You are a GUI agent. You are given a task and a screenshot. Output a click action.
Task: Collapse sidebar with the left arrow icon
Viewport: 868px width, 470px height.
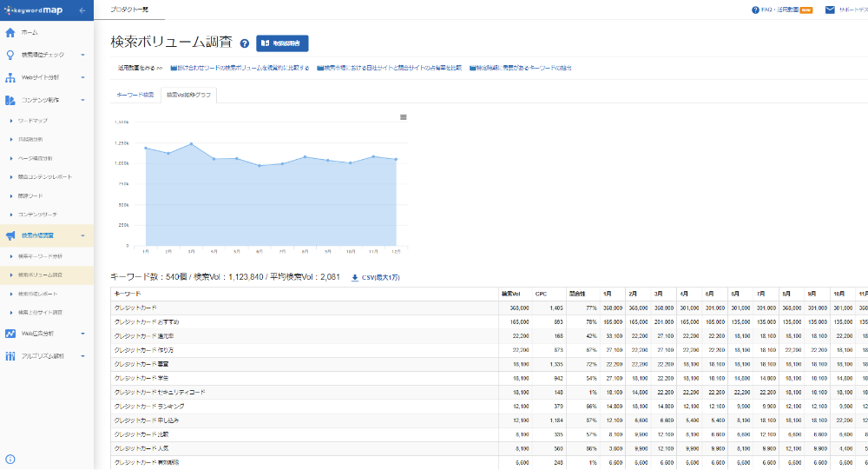[82, 10]
